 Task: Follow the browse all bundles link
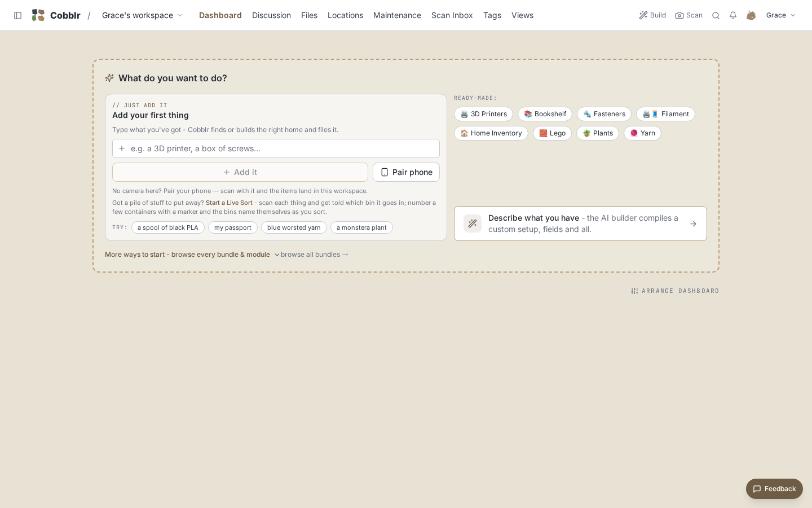coord(315,255)
